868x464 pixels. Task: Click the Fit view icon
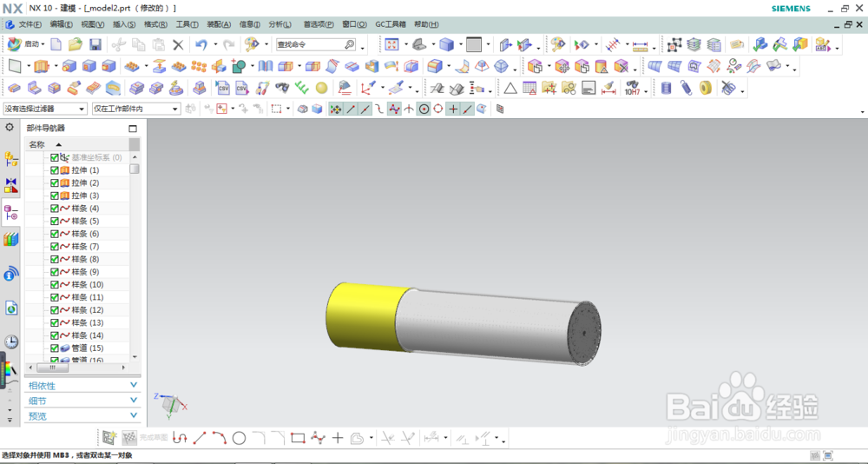(x=392, y=44)
